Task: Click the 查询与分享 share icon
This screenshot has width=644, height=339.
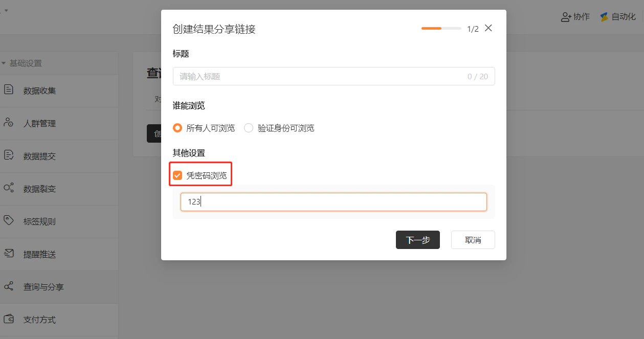Action: click(x=9, y=286)
